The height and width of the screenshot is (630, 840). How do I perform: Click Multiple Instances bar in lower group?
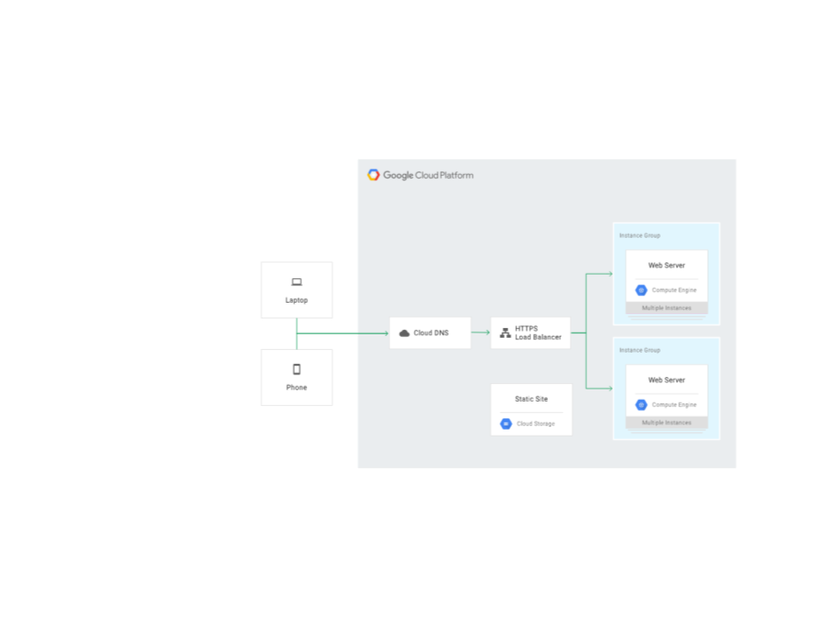click(x=667, y=423)
